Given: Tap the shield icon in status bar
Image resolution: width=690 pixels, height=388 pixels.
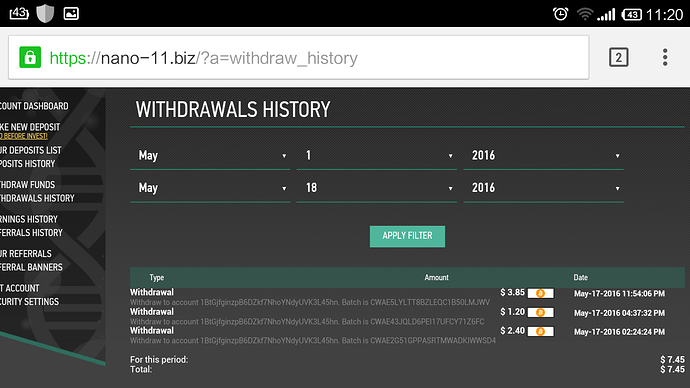Looking at the screenshot, I should pyautogui.click(x=45, y=13).
